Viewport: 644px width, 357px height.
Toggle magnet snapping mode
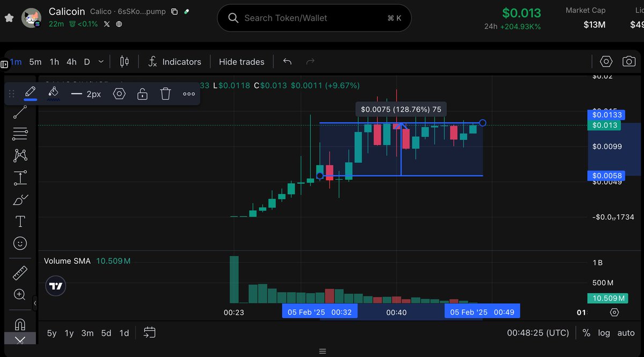(x=20, y=325)
